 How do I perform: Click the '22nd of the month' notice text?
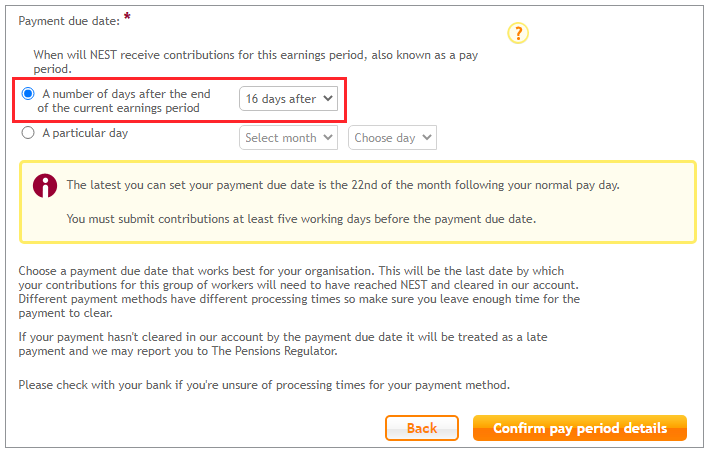point(401,185)
